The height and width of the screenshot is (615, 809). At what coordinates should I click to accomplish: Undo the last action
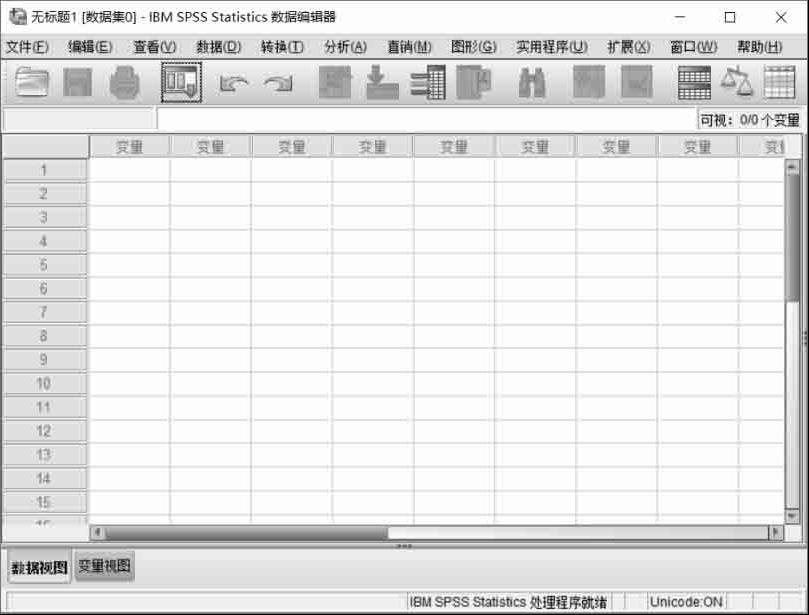click(x=234, y=83)
